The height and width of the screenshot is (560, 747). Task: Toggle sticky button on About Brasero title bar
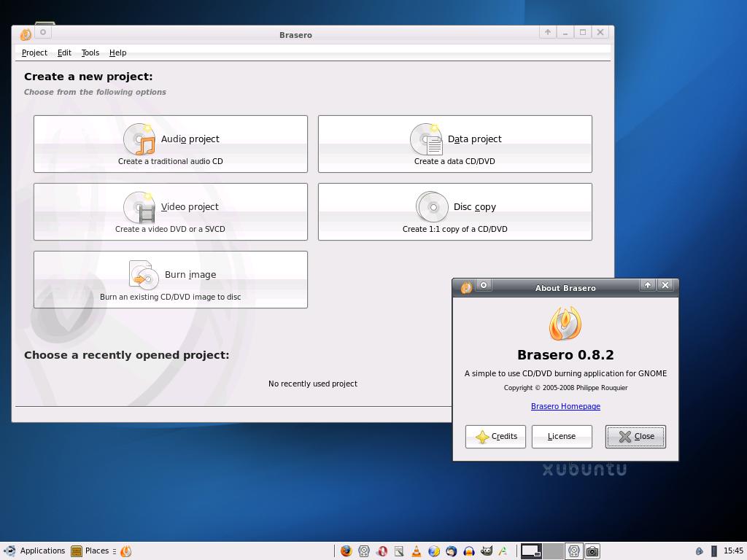point(484,285)
